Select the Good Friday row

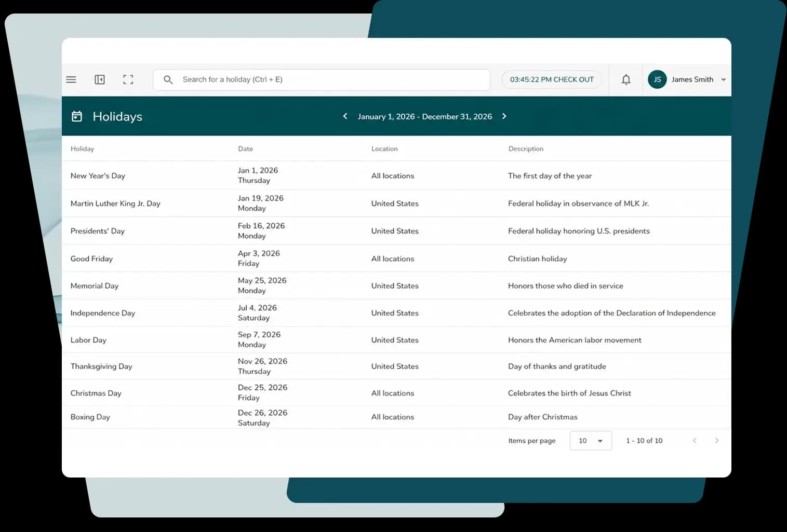pyautogui.click(x=396, y=258)
